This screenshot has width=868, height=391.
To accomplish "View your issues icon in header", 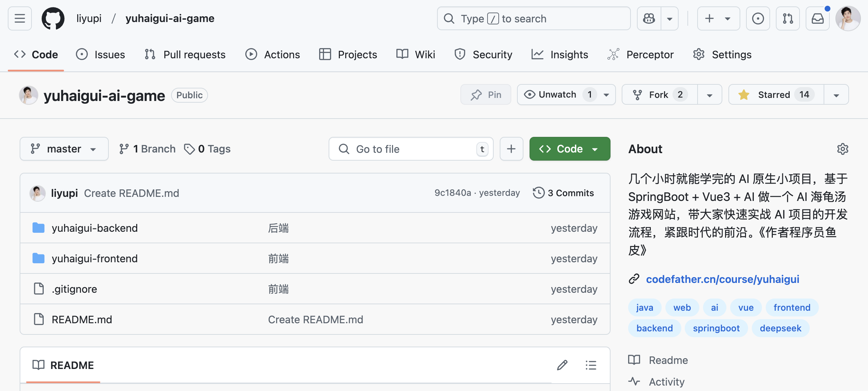I will tap(758, 19).
